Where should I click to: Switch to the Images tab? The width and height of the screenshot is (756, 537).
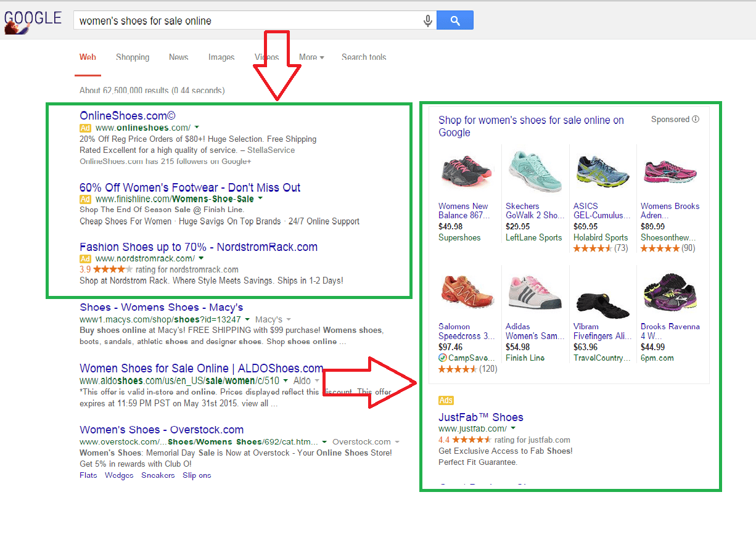coord(221,57)
